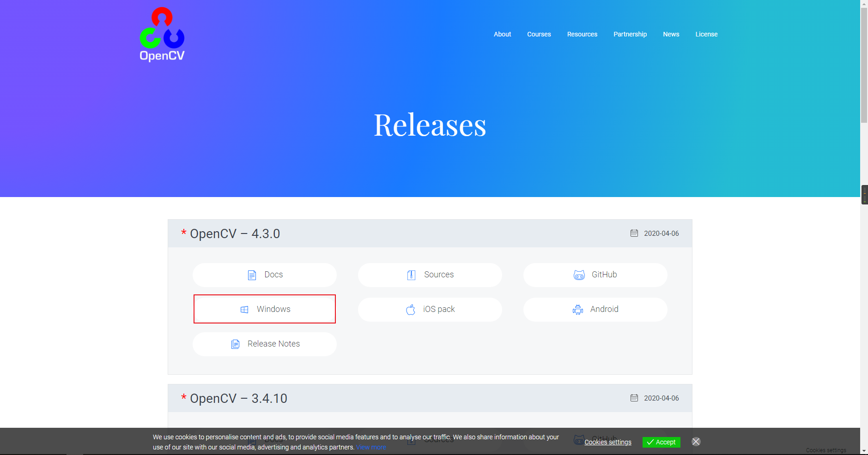Open the Resources menu item
The image size is (868, 455).
point(582,34)
